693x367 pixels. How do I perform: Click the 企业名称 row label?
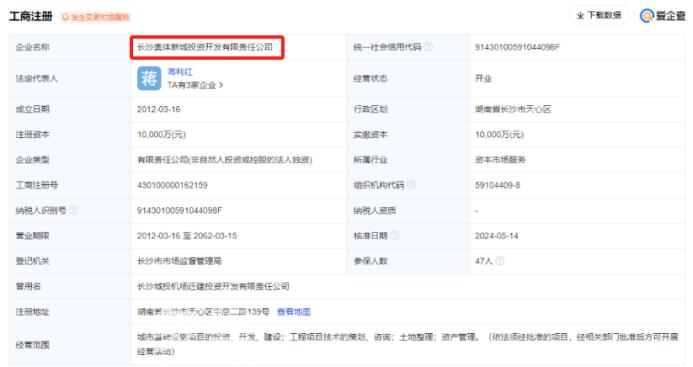tap(33, 47)
